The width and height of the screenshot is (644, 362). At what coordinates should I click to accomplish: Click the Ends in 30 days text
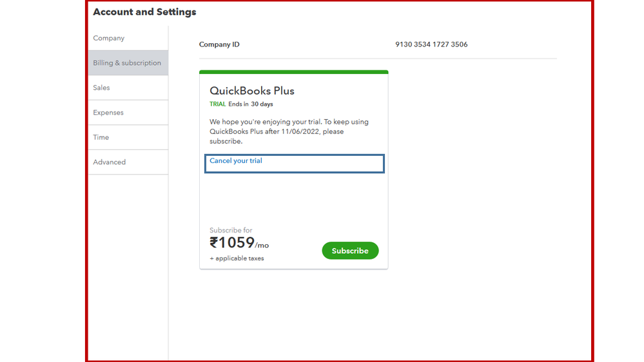point(251,104)
